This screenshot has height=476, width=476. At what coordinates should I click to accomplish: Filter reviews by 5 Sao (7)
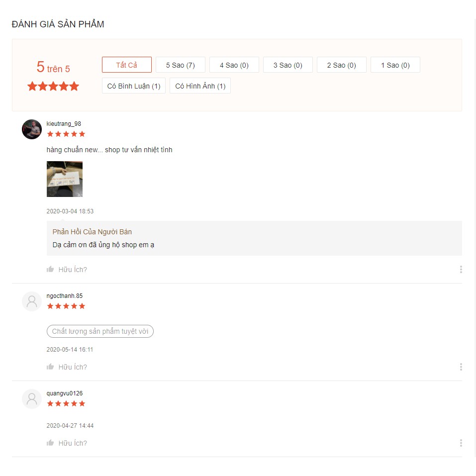pos(180,65)
